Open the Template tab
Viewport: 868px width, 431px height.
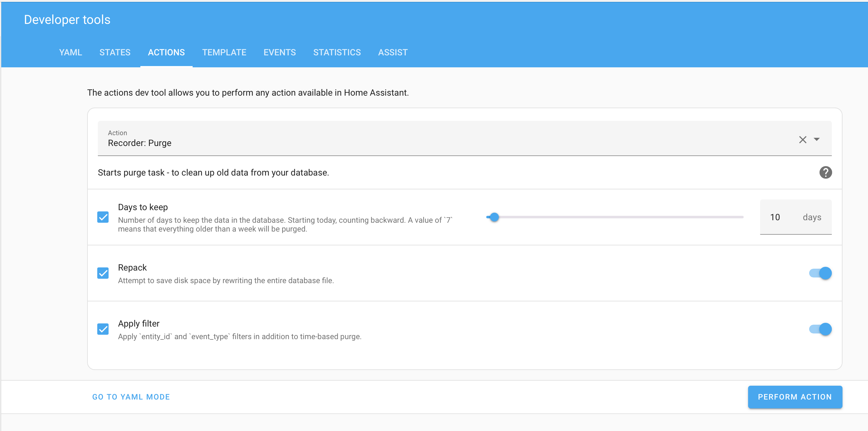tap(224, 53)
